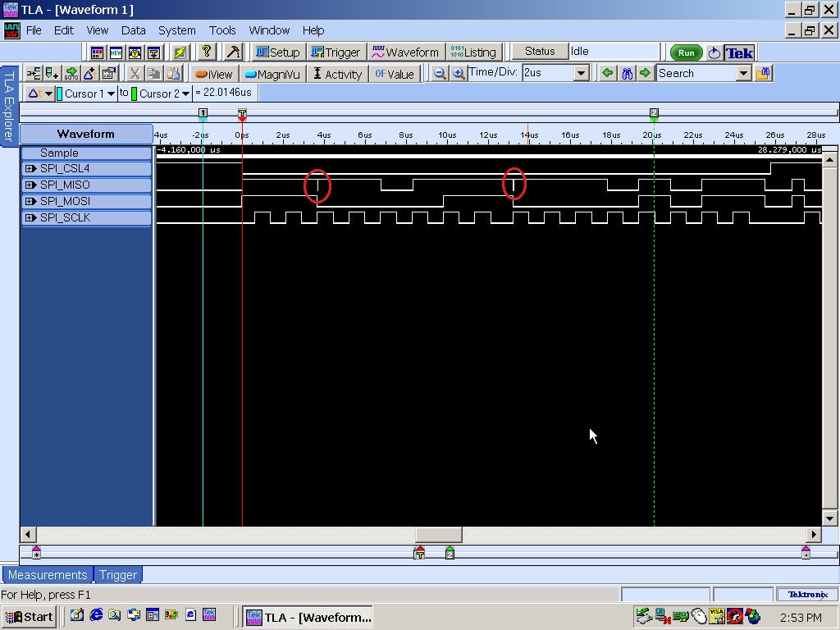Click the zoom in magnifier icon
Viewport: 840px width, 630px height.
click(x=459, y=73)
